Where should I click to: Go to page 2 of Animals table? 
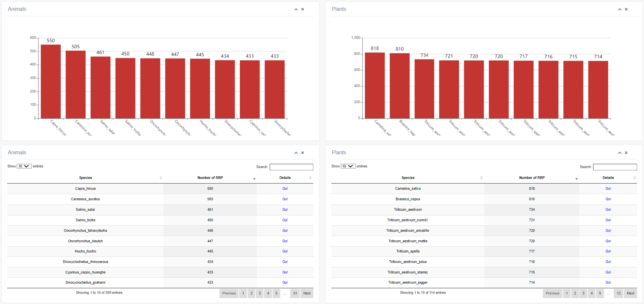click(251, 293)
